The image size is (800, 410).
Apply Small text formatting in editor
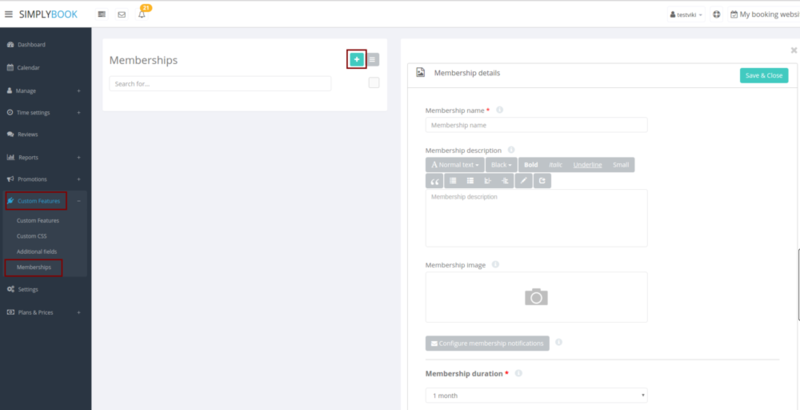[x=621, y=165]
